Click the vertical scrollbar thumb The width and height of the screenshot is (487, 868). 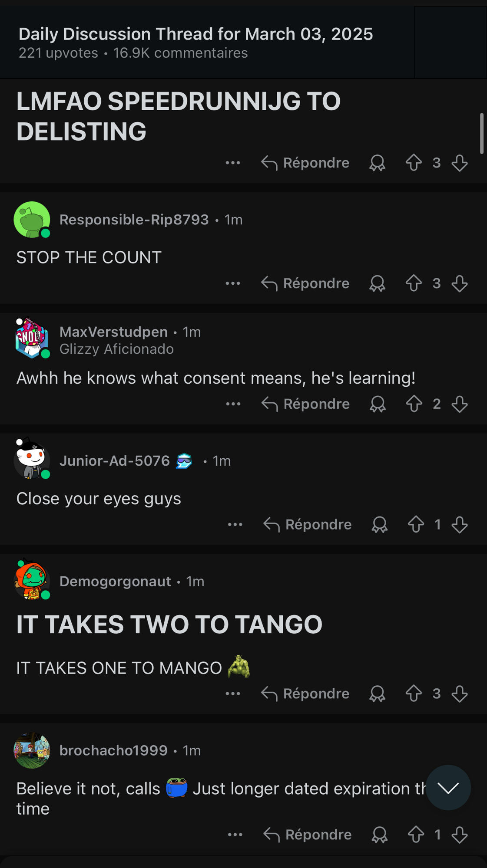tap(481, 133)
